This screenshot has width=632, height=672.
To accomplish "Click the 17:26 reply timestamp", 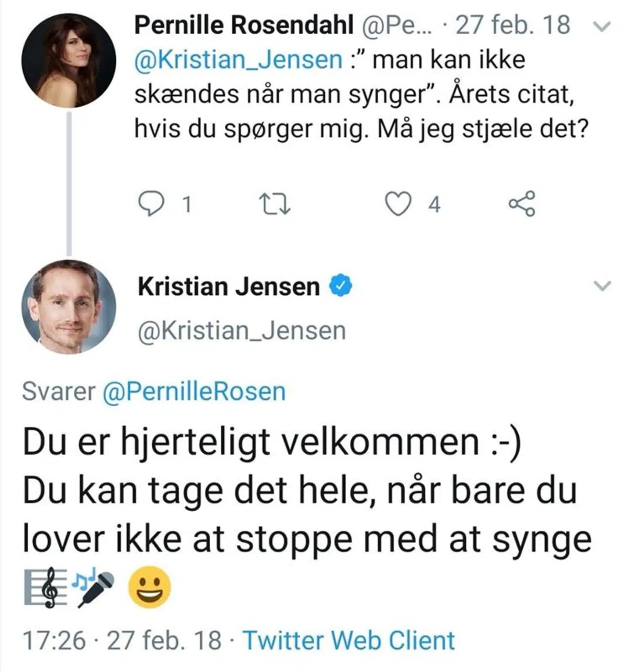I will pos(54,640).
